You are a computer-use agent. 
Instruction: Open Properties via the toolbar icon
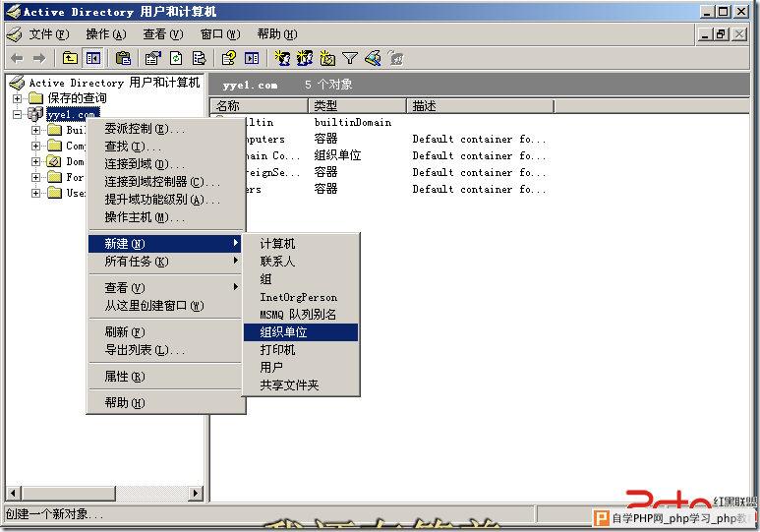pos(153,59)
